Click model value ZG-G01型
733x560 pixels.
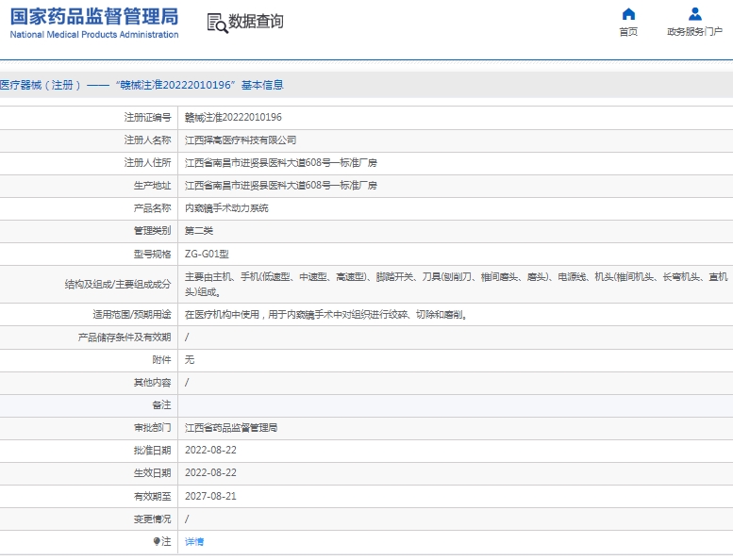click(x=207, y=255)
